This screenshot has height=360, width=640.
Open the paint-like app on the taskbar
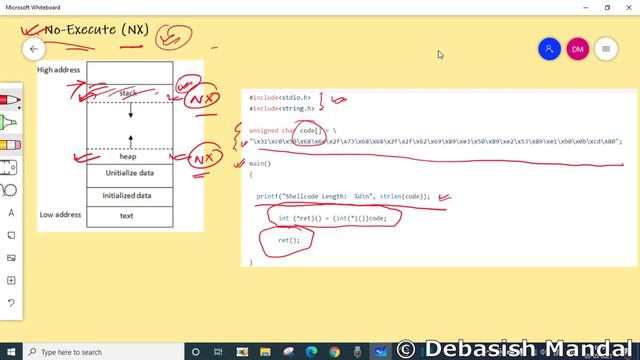click(288, 351)
